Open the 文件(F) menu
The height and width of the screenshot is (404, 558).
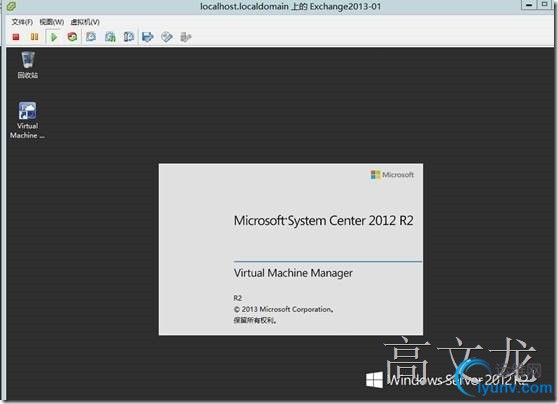pos(22,22)
